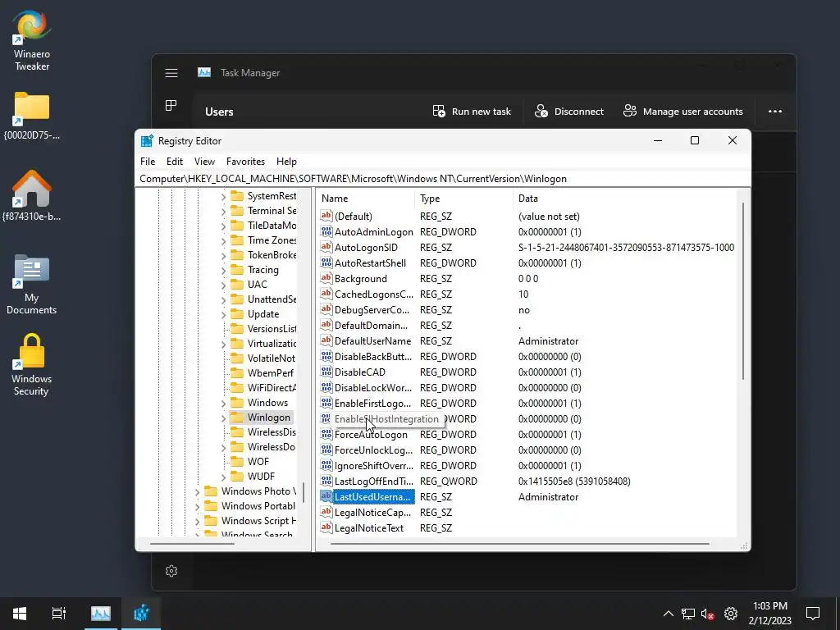The width and height of the screenshot is (840, 630).
Task: Expand the Winlogon tree key
Action: click(x=223, y=418)
